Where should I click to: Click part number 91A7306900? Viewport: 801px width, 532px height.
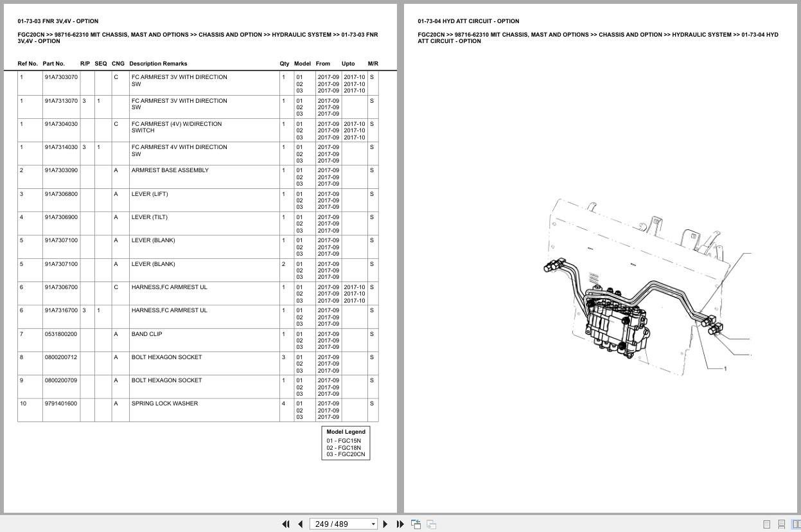pyautogui.click(x=61, y=217)
